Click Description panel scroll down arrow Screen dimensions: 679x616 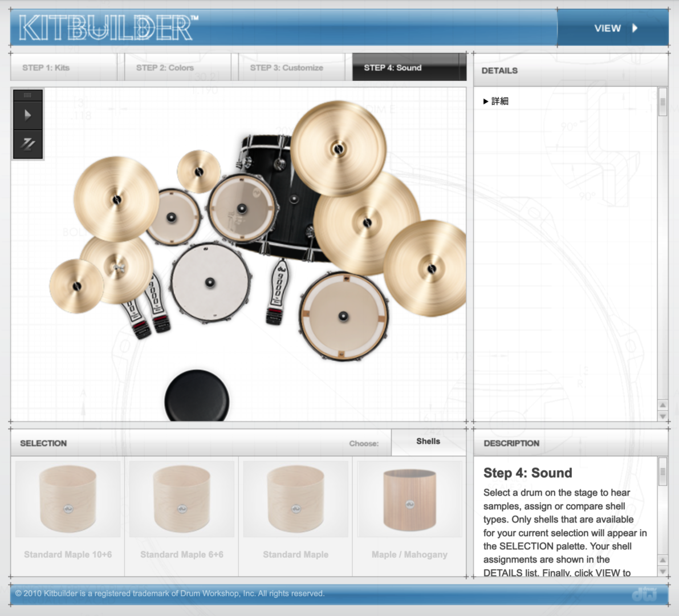662,571
